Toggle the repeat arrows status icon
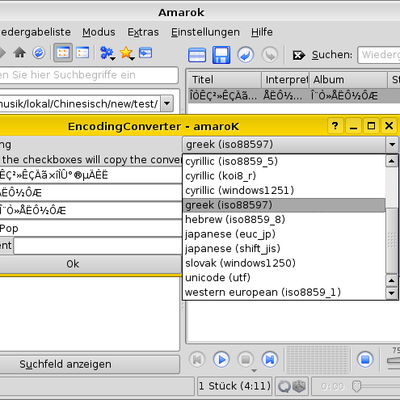The image size is (400, 400). pos(284,387)
